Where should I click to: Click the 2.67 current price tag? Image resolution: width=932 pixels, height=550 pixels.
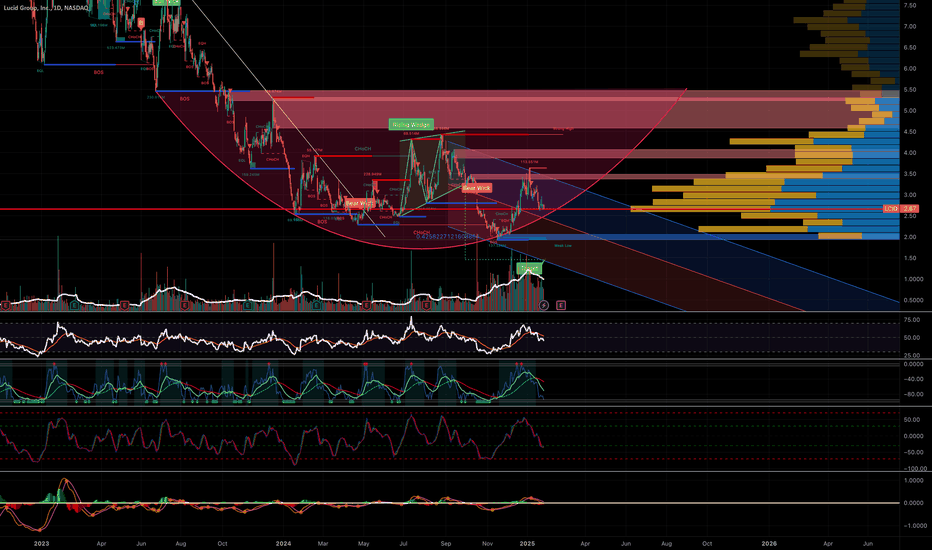(x=910, y=209)
